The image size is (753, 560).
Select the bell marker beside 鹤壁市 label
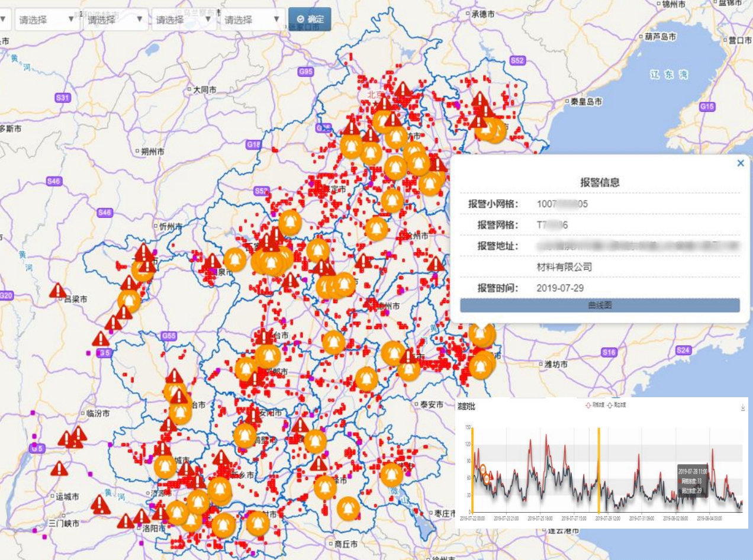pyautogui.click(x=244, y=435)
